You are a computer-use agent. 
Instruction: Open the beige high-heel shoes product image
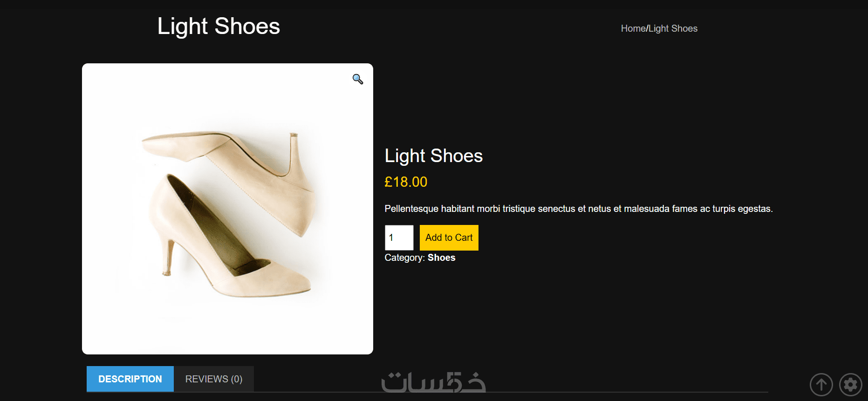pos(227,209)
